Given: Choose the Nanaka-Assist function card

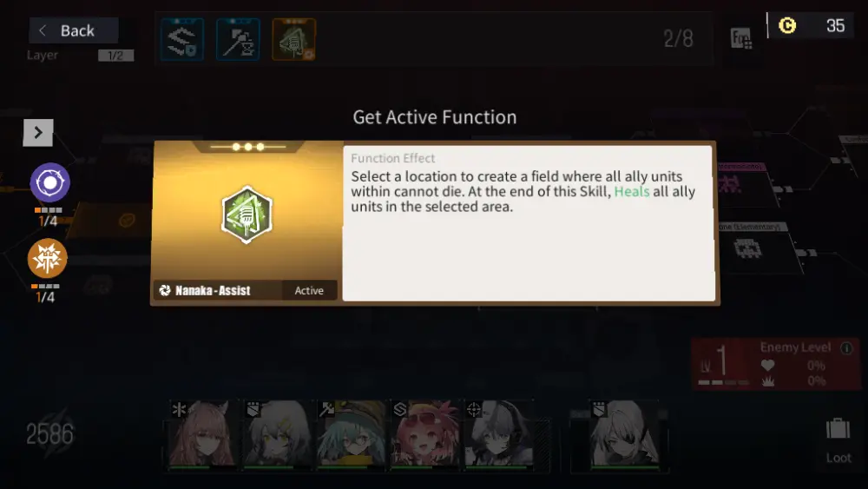Looking at the screenshot, I should [247, 221].
